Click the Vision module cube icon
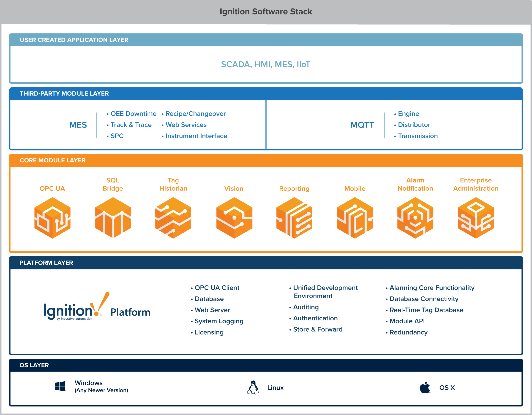This screenshot has width=532, height=415. point(234,218)
